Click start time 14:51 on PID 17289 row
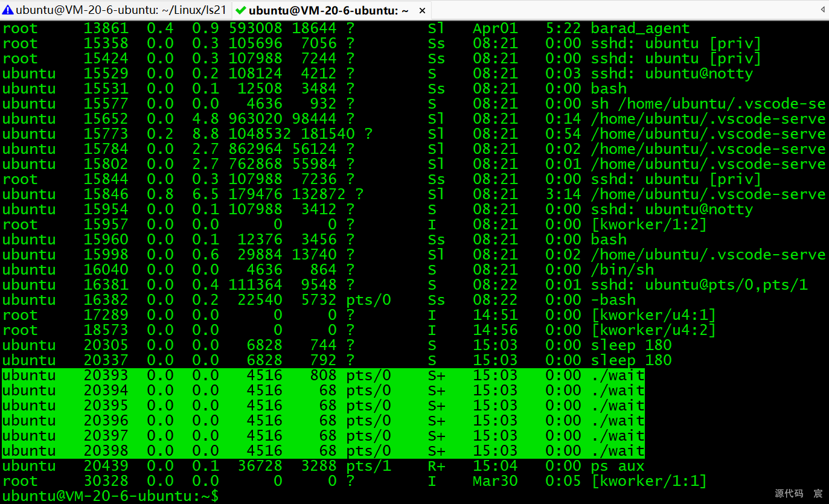The width and height of the screenshot is (829, 504). pyautogui.click(x=495, y=315)
